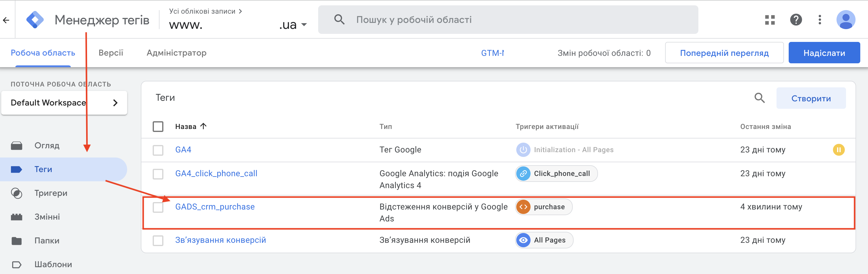
Task: Click the Остання зміна column header
Action: point(765,126)
